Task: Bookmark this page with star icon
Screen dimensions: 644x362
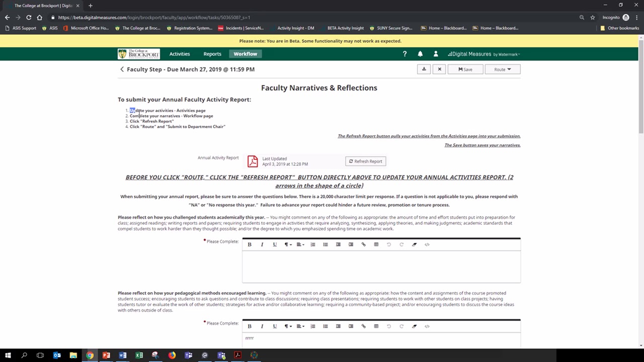Action: coord(593,17)
